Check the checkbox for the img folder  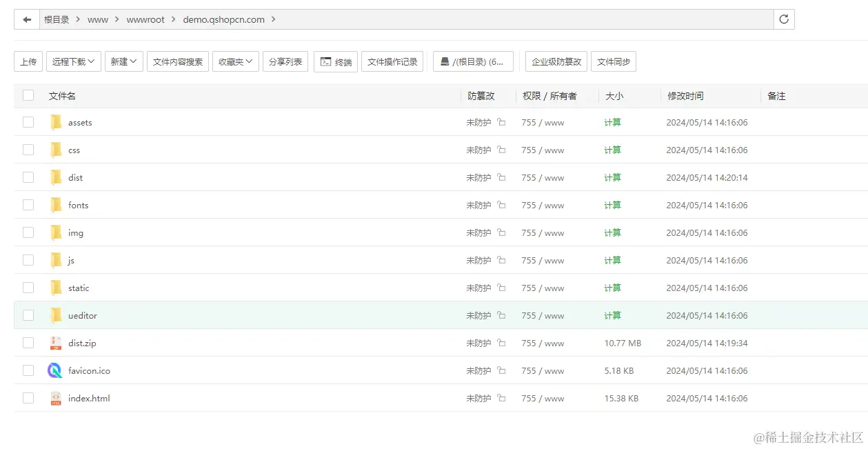click(x=28, y=232)
